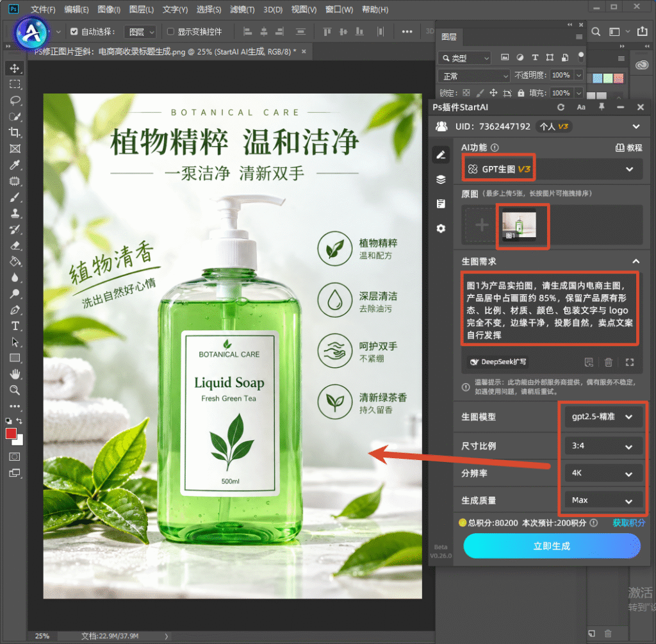656x644 pixels.
Task: Open the layer filter 类型 dropdown
Action: tap(464, 58)
